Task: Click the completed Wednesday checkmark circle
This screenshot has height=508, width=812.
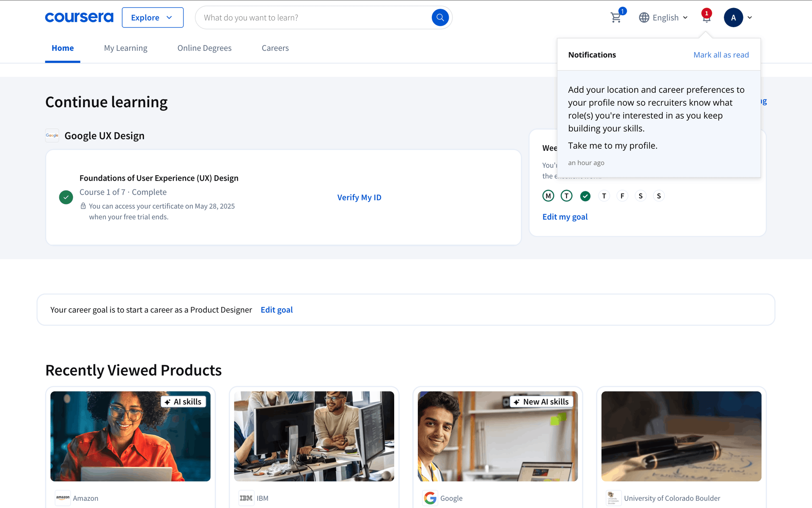Action: pos(585,196)
